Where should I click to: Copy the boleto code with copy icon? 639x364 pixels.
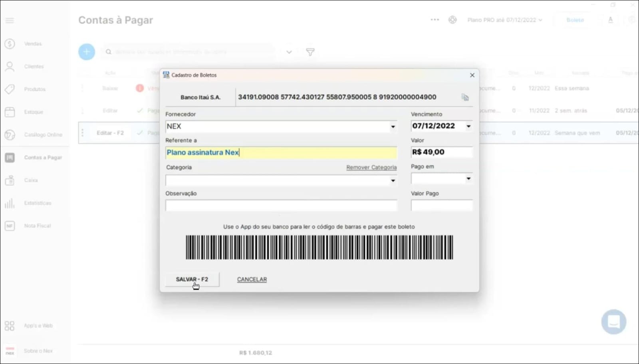tap(465, 97)
